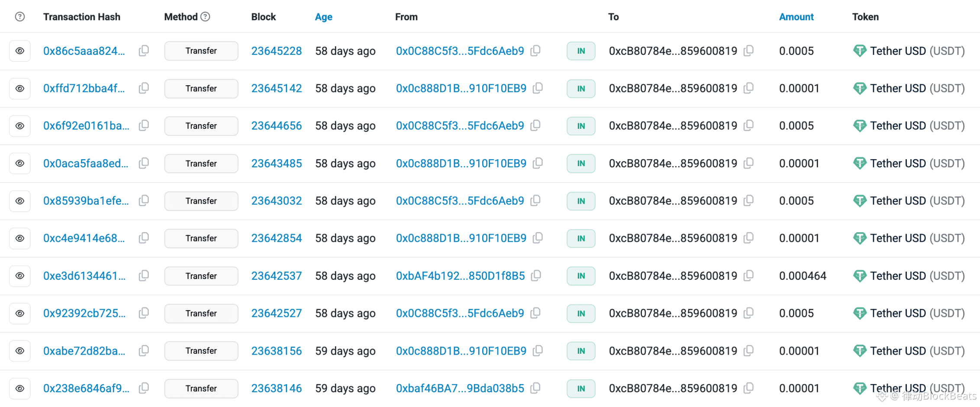Click Transfer method badge for block 23642527

201,314
